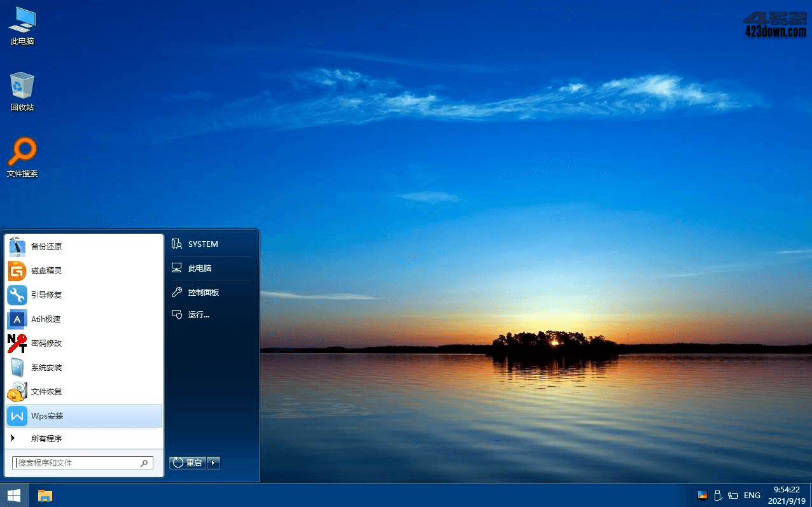
Task: Click the 引导修复 wrench icon
Action: 17,295
